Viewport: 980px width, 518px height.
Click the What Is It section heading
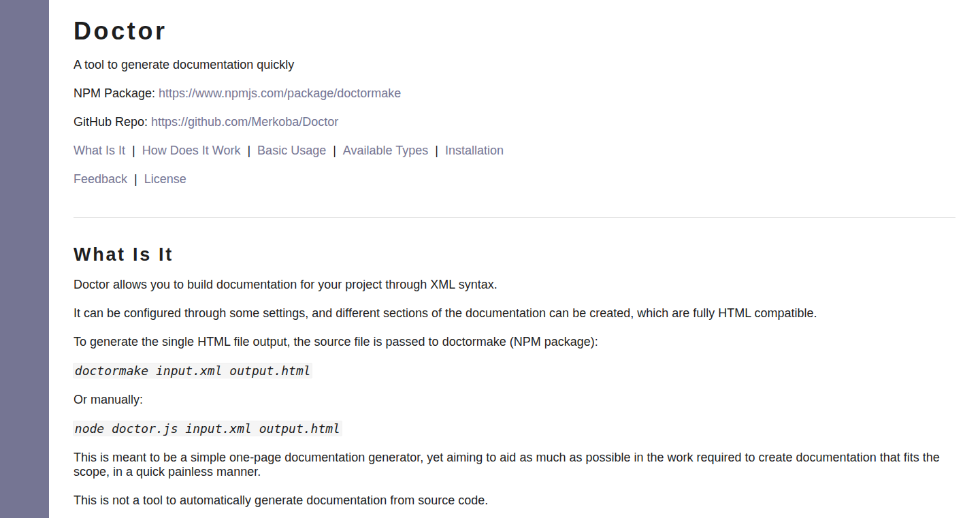click(x=123, y=255)
